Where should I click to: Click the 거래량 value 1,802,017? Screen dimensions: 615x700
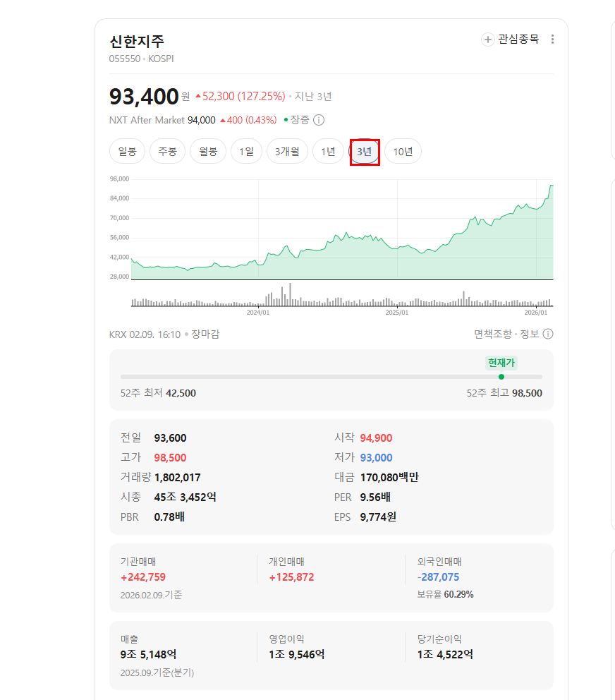pyautogui.click(x=177, y=477)
